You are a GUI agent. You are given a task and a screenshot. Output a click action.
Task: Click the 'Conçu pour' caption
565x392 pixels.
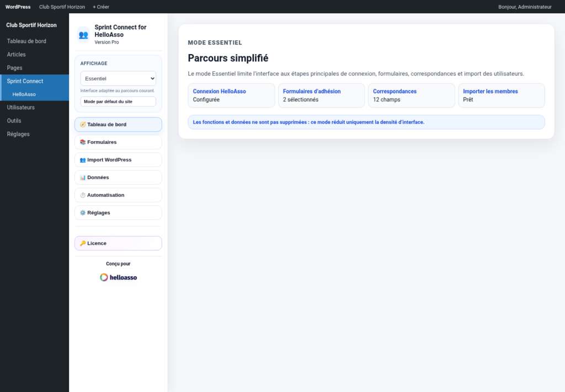(118, 264)
